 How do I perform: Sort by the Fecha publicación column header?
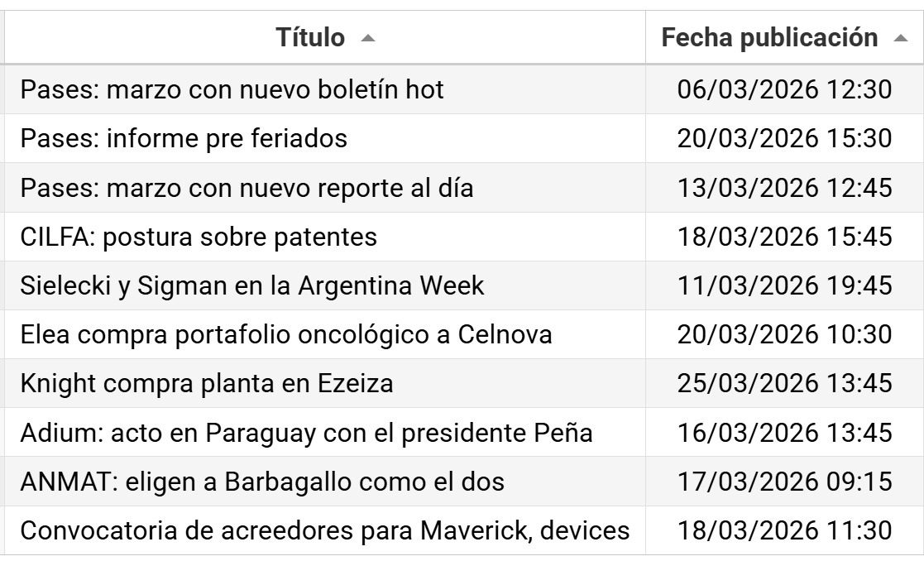(770, 38)
